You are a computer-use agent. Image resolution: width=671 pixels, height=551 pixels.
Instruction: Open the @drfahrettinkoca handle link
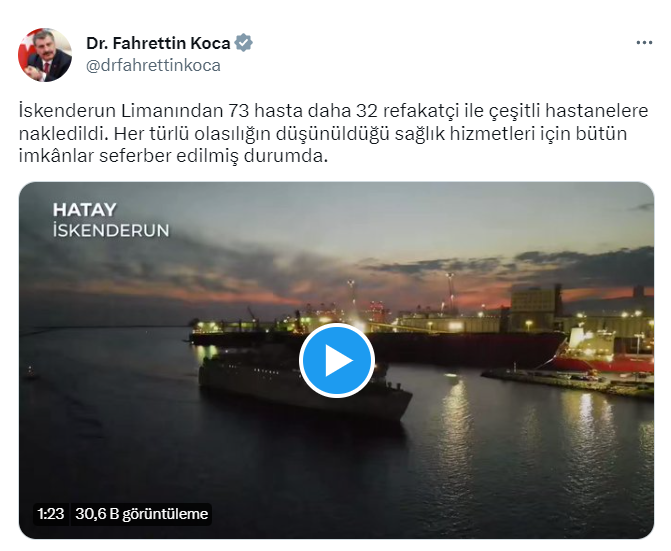[x=153, y=66]
